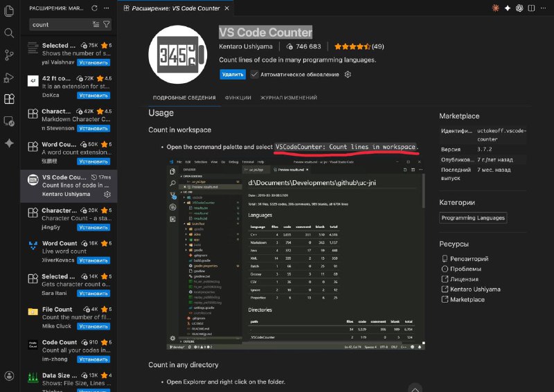
Task: Open more editor actions ellipsis at top right
Action: (544, 8)
